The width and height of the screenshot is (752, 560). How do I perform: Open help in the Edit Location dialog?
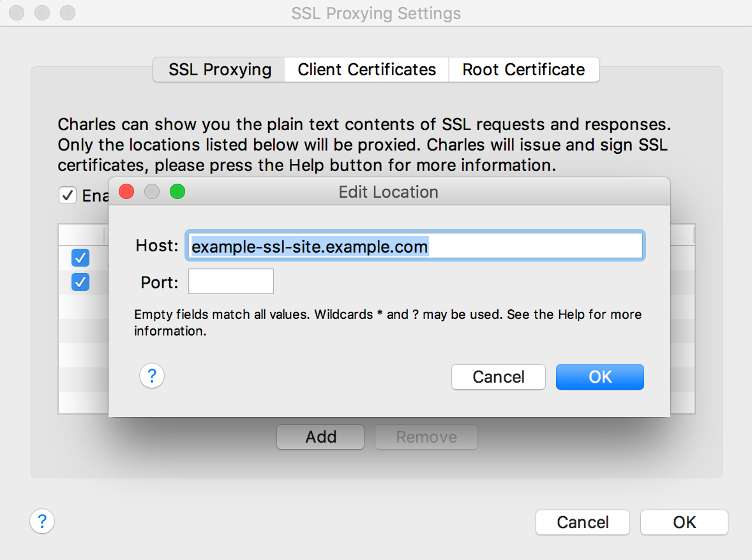152,376
